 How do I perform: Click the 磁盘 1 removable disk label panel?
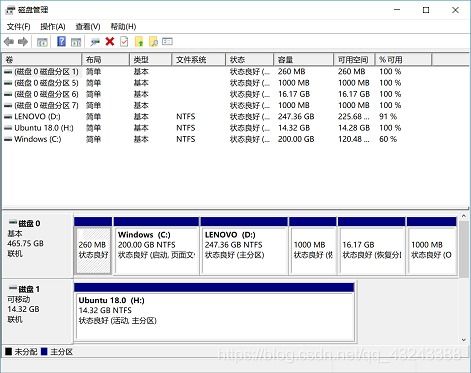(x=37, y=311)
